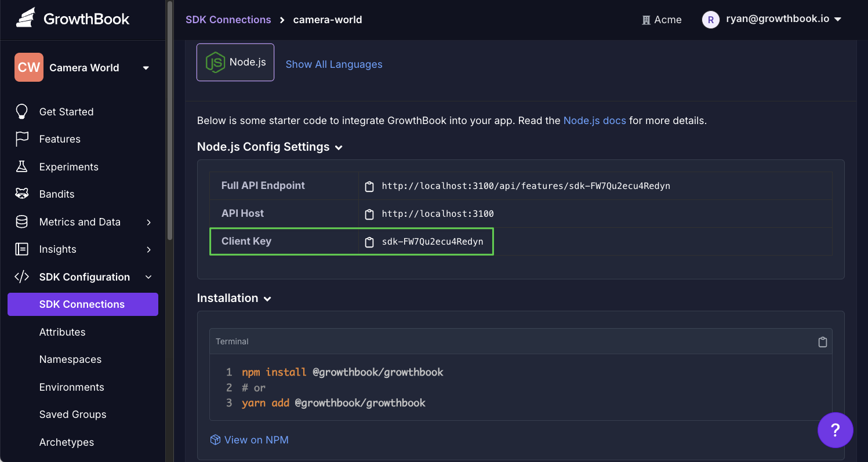This screenshot has height=462, width=868.
Task: Click the CW Camera World avatar
Action: click(x=29, y=67)
